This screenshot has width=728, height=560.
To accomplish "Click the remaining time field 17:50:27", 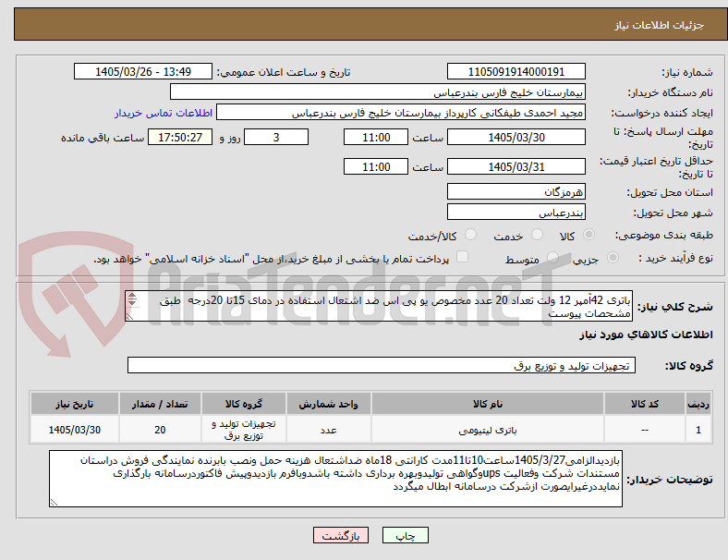I will 180,138.
